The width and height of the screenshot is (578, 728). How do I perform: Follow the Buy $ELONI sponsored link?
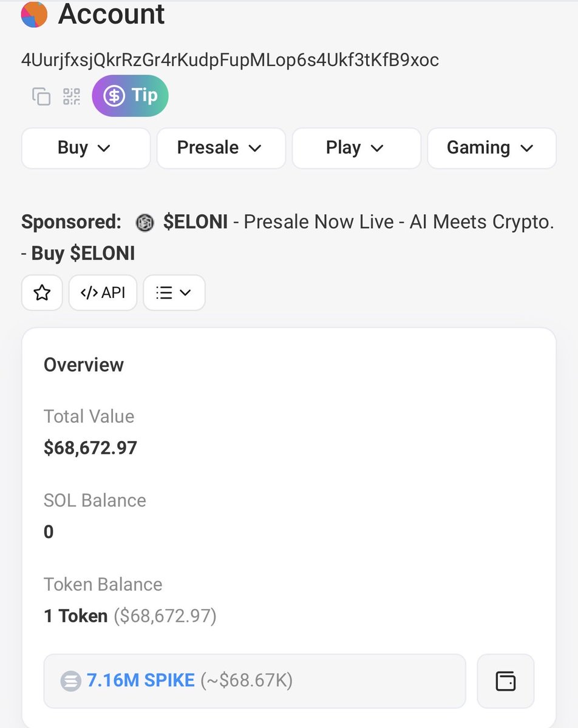click(83, 254)
